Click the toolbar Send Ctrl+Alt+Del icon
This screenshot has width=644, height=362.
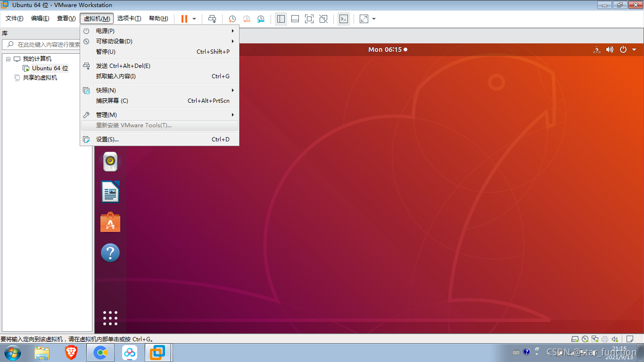pyautogui.click(x=212, y=19)
